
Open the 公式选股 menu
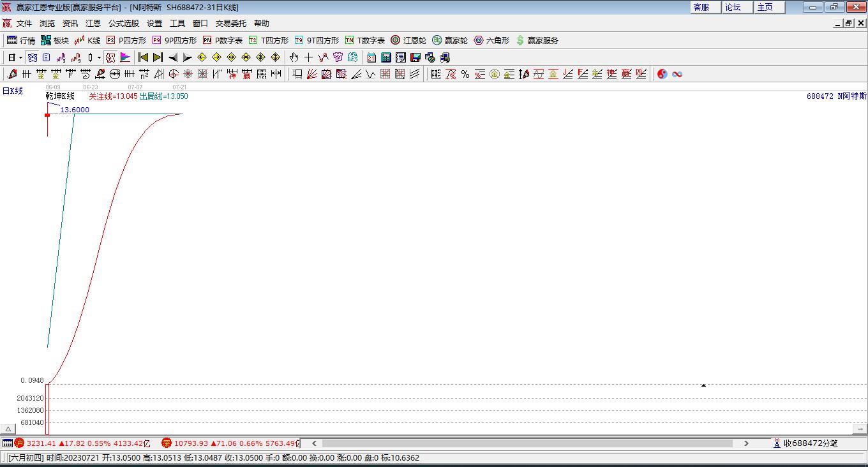pyautogui.click(x=123, y=23)
